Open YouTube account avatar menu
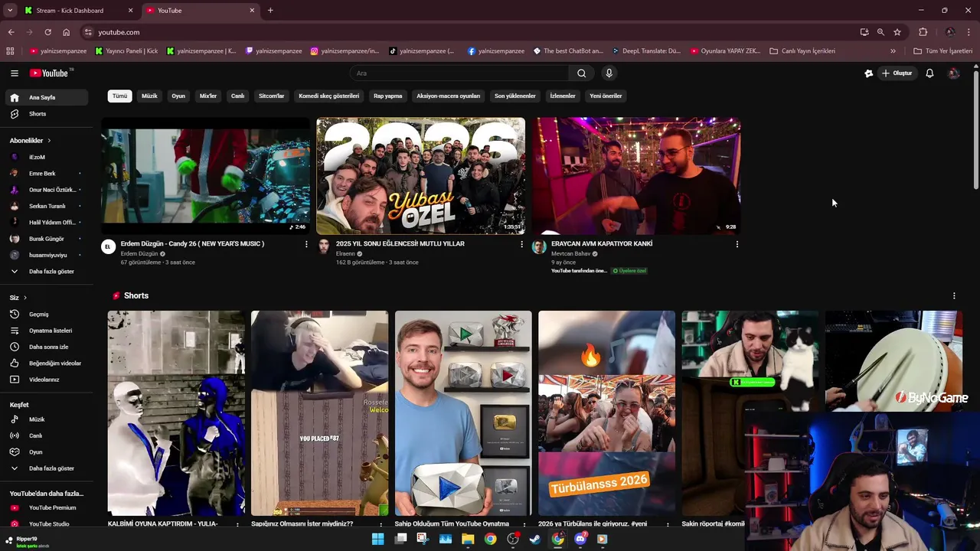This screenshot has height=551, width=980. pos(953,73)
